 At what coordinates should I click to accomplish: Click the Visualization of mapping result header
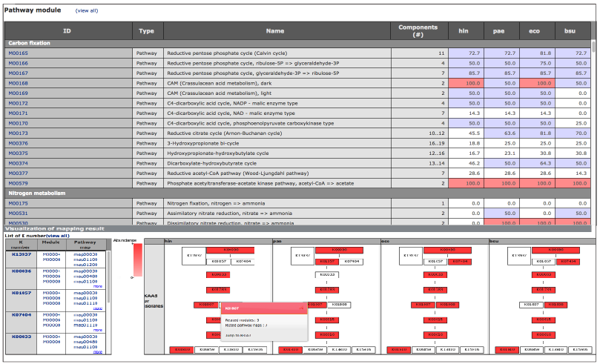(x=297, y=228)
